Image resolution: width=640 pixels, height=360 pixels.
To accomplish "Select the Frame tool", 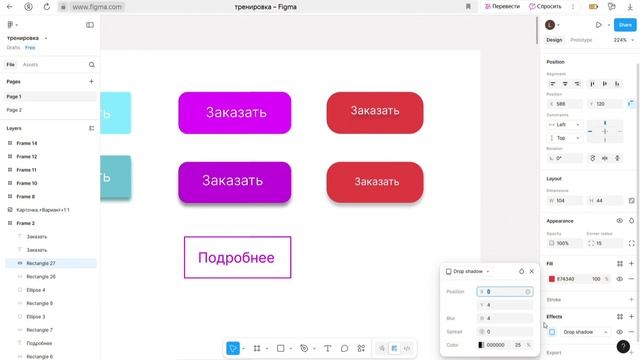I will [x=257, y=348].
